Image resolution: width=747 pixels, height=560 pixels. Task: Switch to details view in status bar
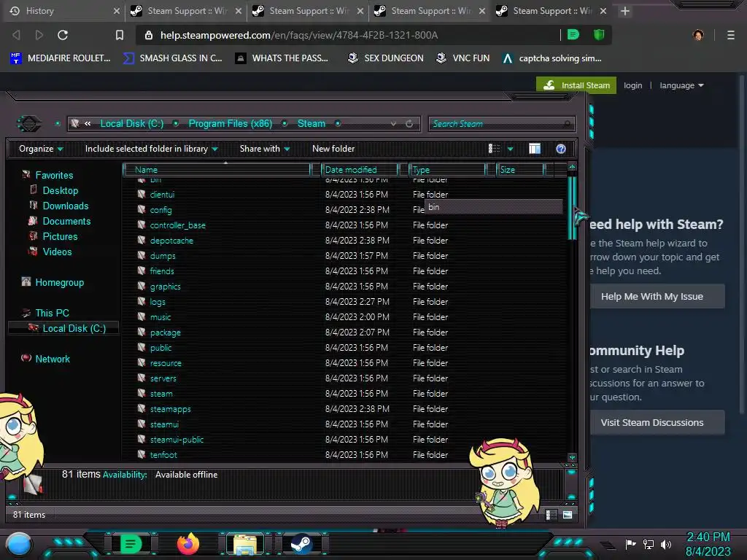551,515
